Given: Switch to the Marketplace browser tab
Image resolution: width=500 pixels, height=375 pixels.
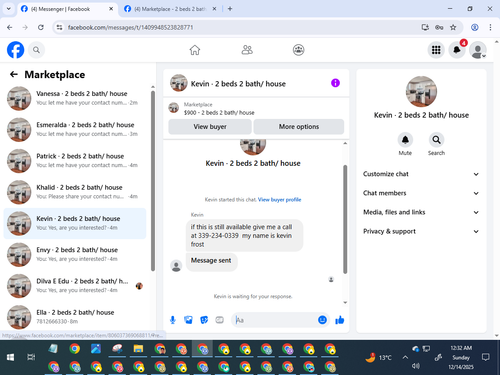Looking at the screenshot, I should click(x=170, y=9).
